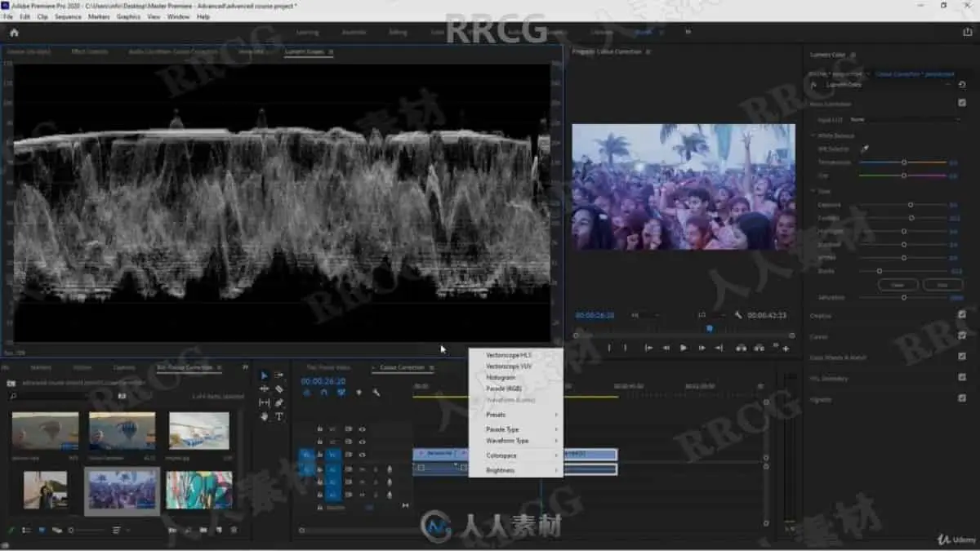980x551 pixels.
Task: Toggle the timeline snap magnet
Action: coord(324,393)
